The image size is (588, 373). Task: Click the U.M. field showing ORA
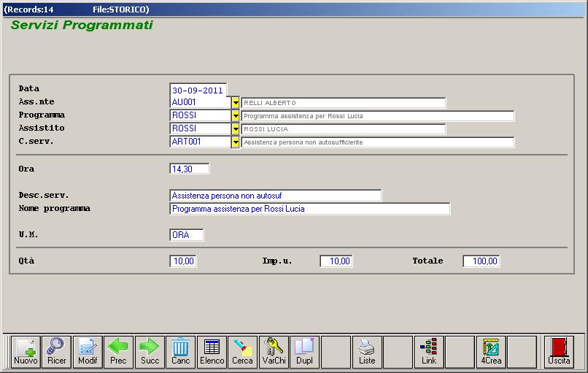tap(187, 235)
